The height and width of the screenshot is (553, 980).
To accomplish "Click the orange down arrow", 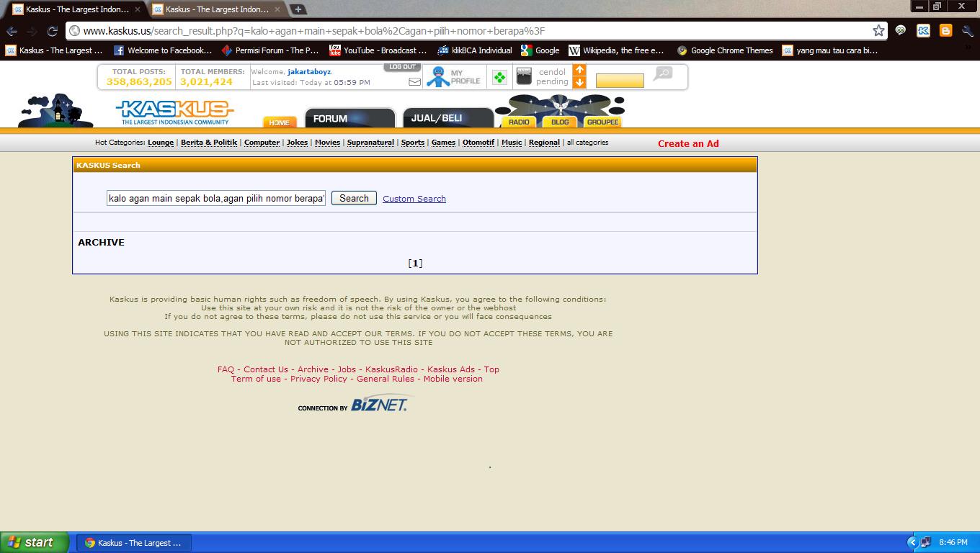I will 579,82.
